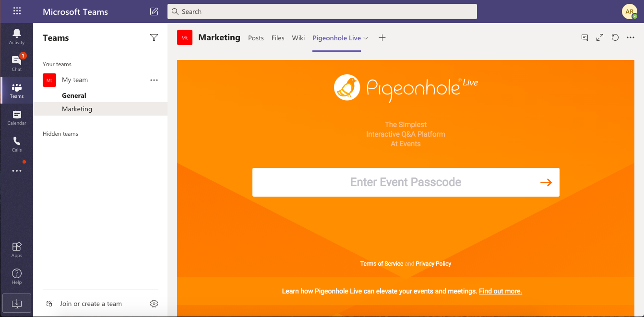Click the My team red avatar
The image size is (644, 317).
coord(49,80)
